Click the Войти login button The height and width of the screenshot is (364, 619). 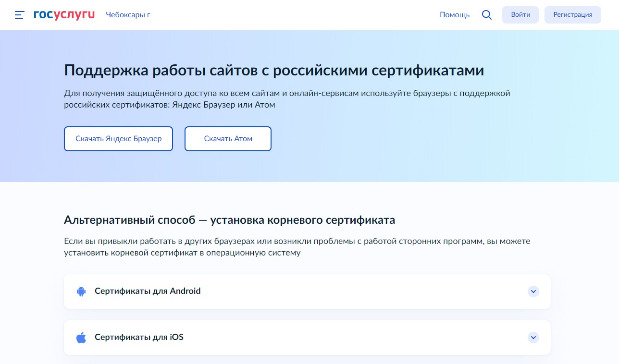[x=520, y=15]
